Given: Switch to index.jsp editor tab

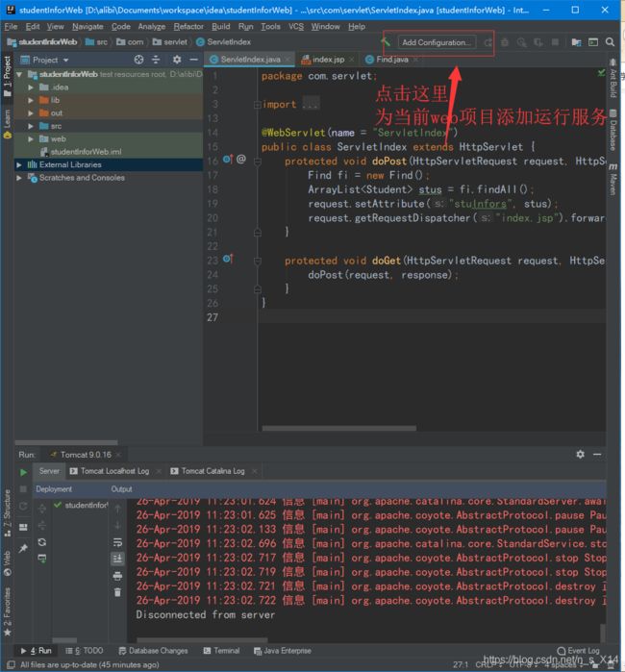Looking at the screenshot, I should [328, 60].
